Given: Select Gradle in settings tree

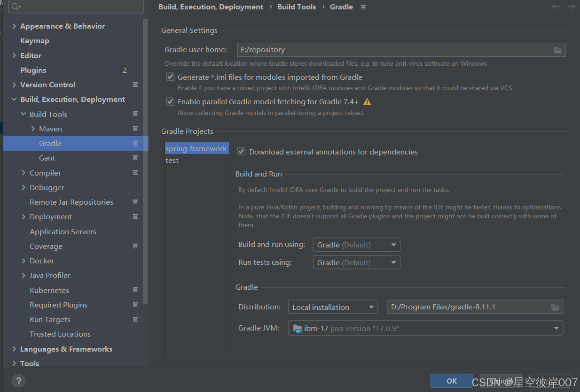Looking at the screenshot, I should (76, 143).
